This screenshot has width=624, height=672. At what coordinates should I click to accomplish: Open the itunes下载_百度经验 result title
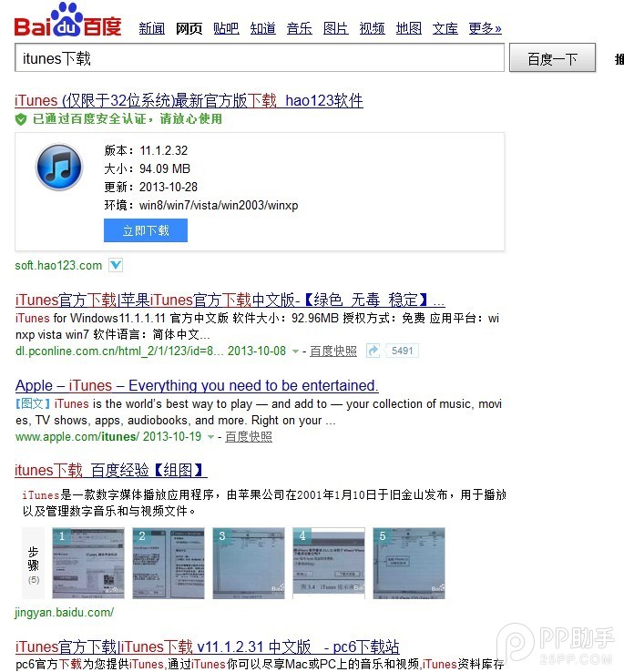[111, 470]
